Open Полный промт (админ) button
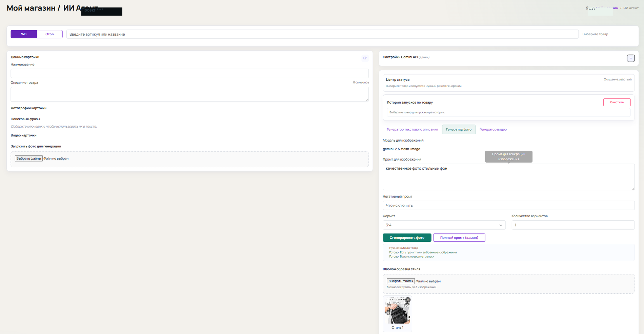Screen dimensions: 644x334 [x=459, y=238]
